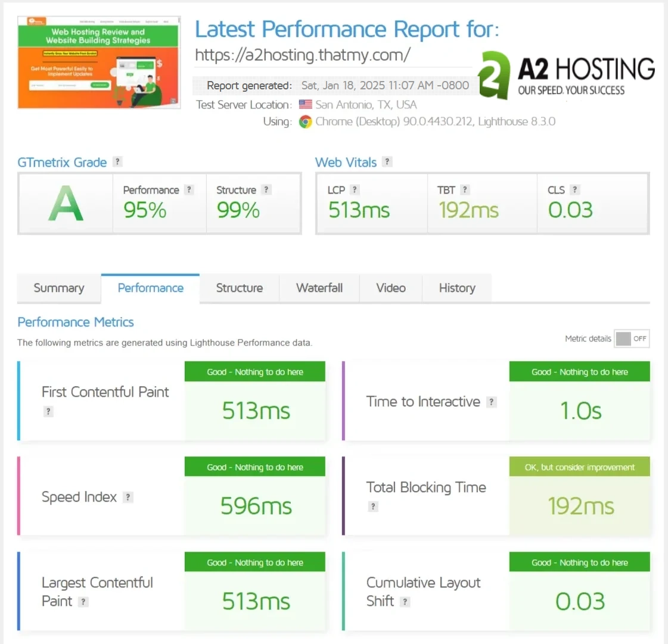Open the Waterfall tab
This screenshot has height=644, width=668.
pyautogui.click(x=319, y=288)
